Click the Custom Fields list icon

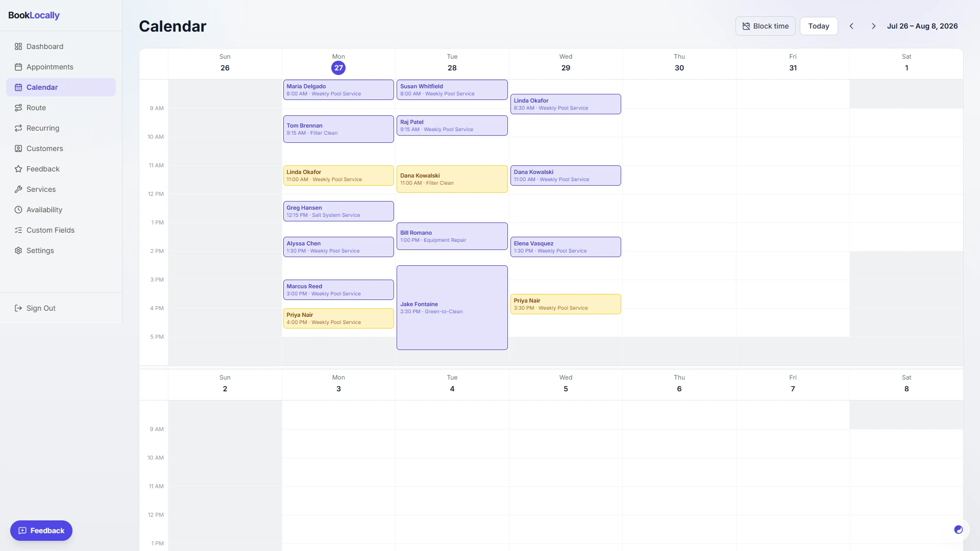(x=18, y=230)
